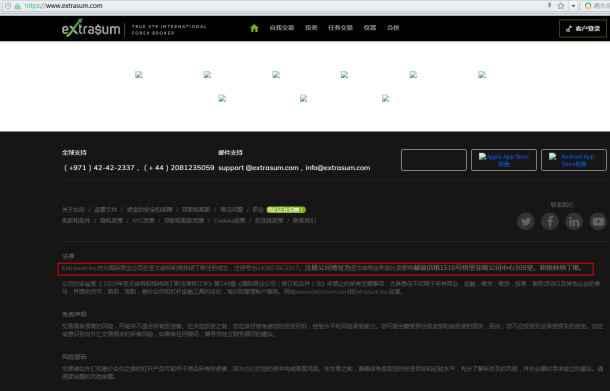Open the 常见问题 FAQ footer link
Viewport: 610px width, 391px height.
coord(231,210)
